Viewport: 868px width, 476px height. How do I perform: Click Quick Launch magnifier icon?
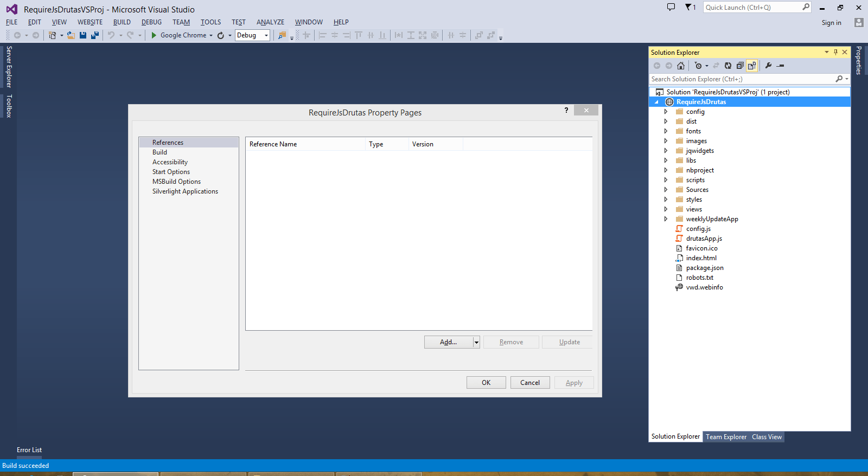click(x=806, y=7)
